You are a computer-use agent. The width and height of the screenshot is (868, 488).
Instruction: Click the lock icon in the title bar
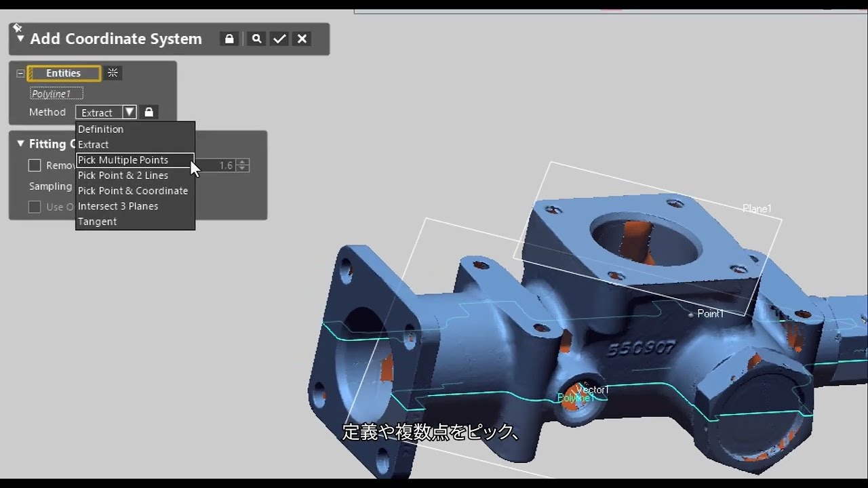pyautogui.click(x=229, y=39)
